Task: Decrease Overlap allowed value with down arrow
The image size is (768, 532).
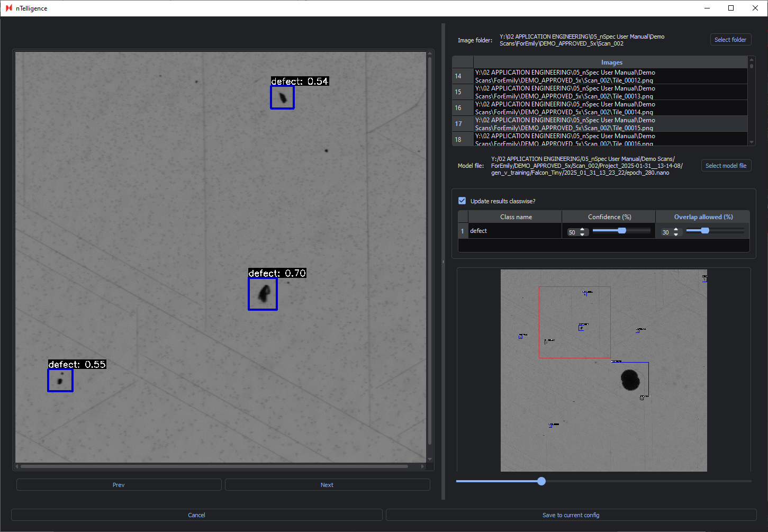Action: 676,235
